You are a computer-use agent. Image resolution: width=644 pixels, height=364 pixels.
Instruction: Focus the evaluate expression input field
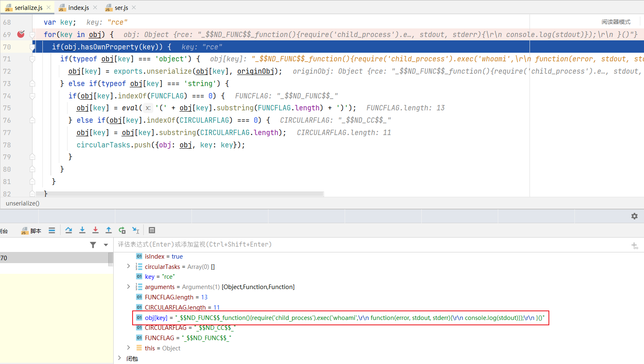tap(371, 245)
